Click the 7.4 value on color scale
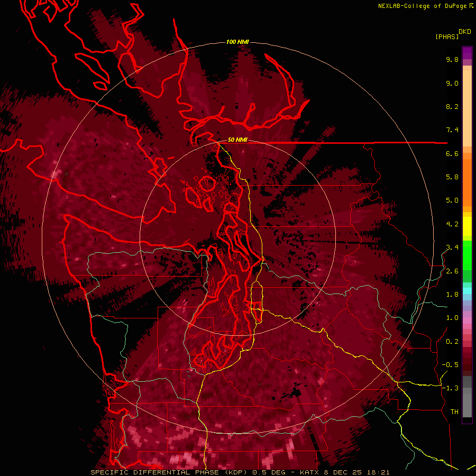Viewport: 476px width, 476px height. (x=452, y=130)
